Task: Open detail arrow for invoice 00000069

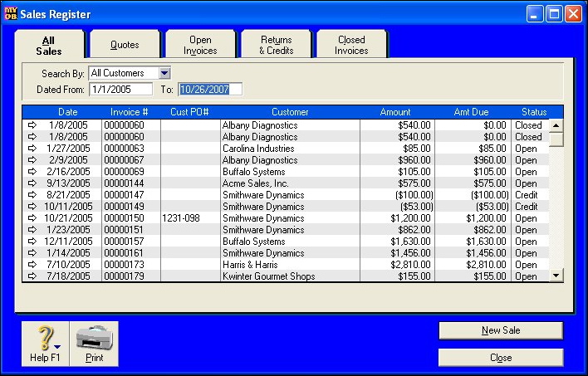Action: coord(32,171)
